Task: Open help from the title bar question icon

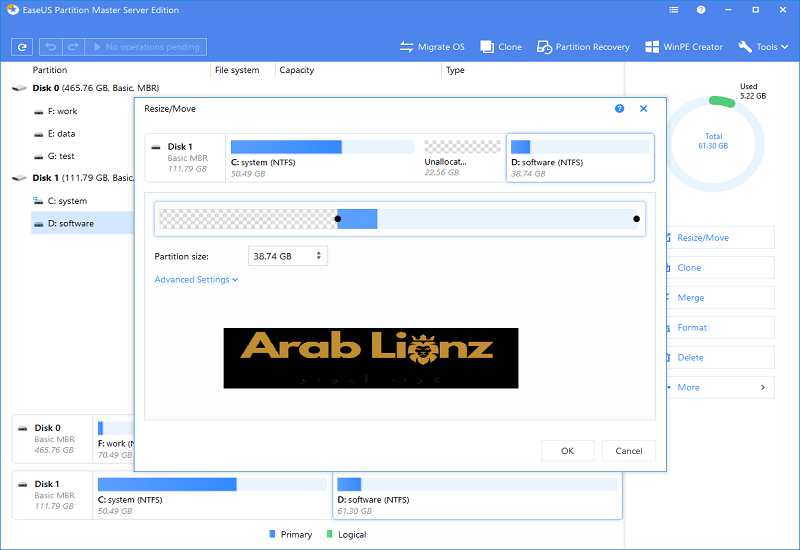Action: 701,10
